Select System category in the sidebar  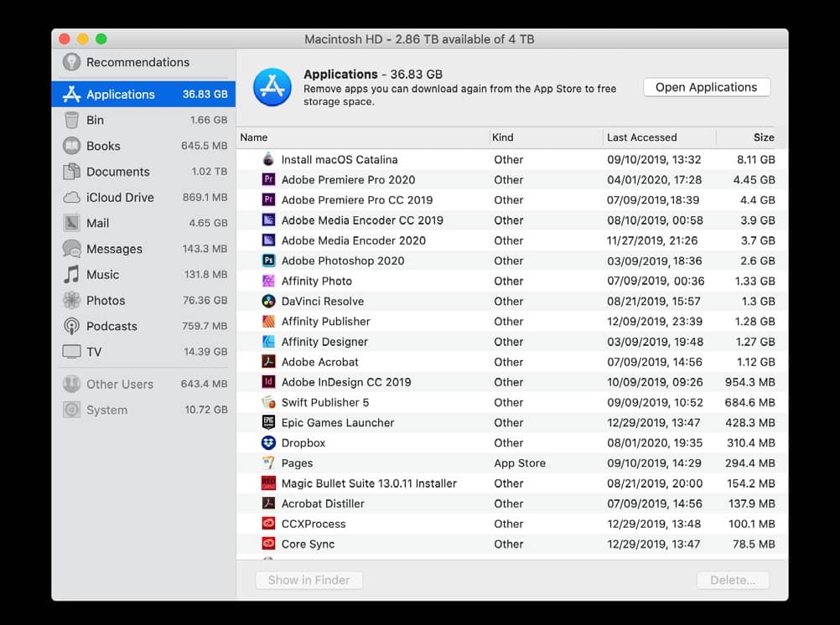click(x=143, y=410)
